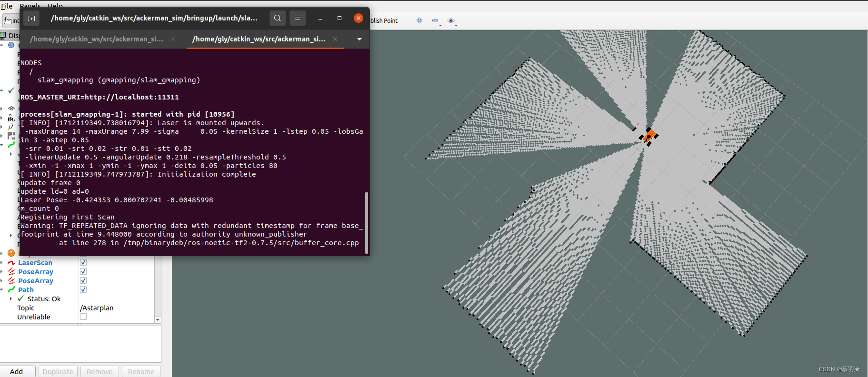Expand the orange warning display item
This screenshot has height=377, width=868.
click(x=2, y=253)
